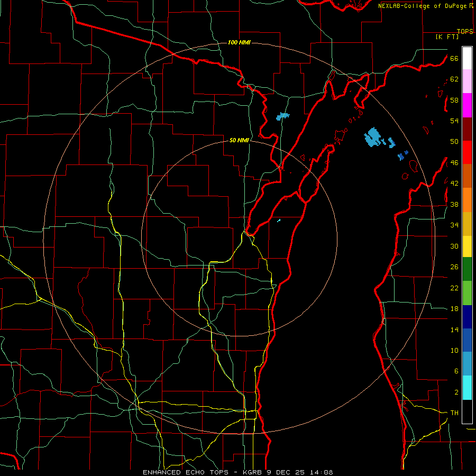Select the ENHANCED ECHO TOPS KGRB caption
The width and height of the screenshot is (476, 476).
(x=238, y=472)
